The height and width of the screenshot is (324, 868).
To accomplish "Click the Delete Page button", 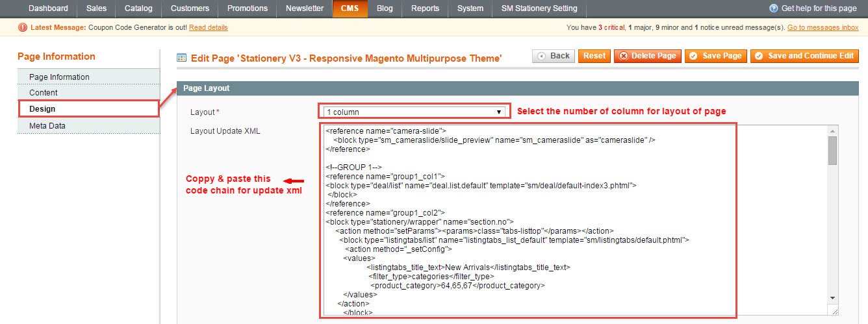I will pyautogui.click(x=648, y=56).
